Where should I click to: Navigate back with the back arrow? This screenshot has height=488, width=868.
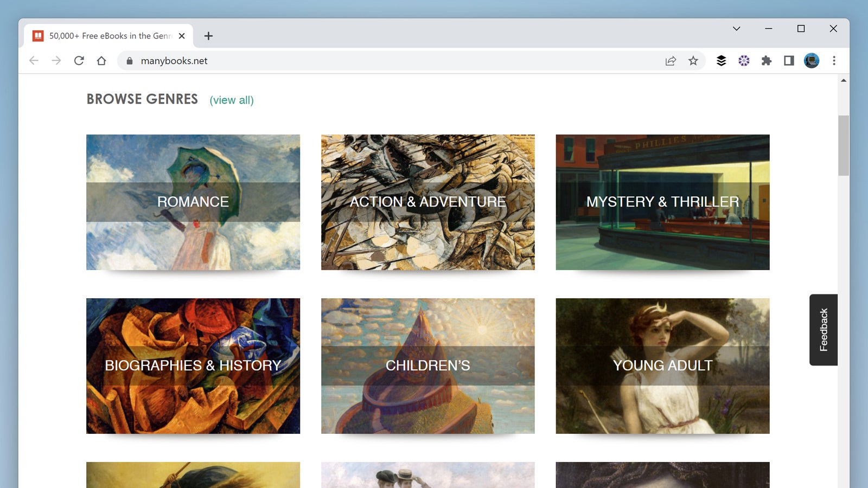[x=34, y=61]
